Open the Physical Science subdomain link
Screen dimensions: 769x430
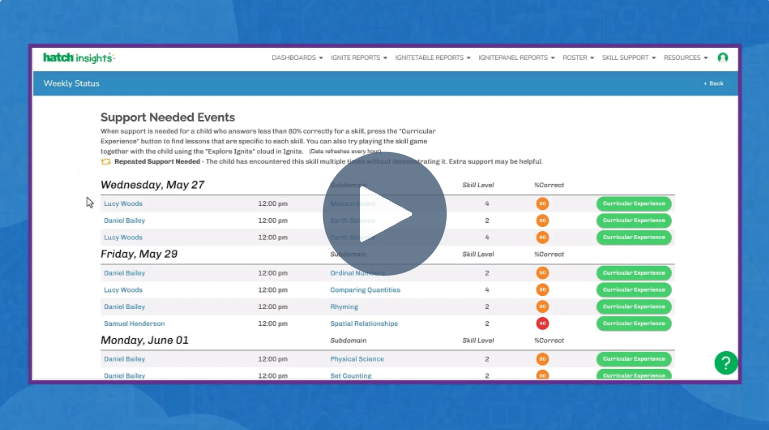click(357, 359)
